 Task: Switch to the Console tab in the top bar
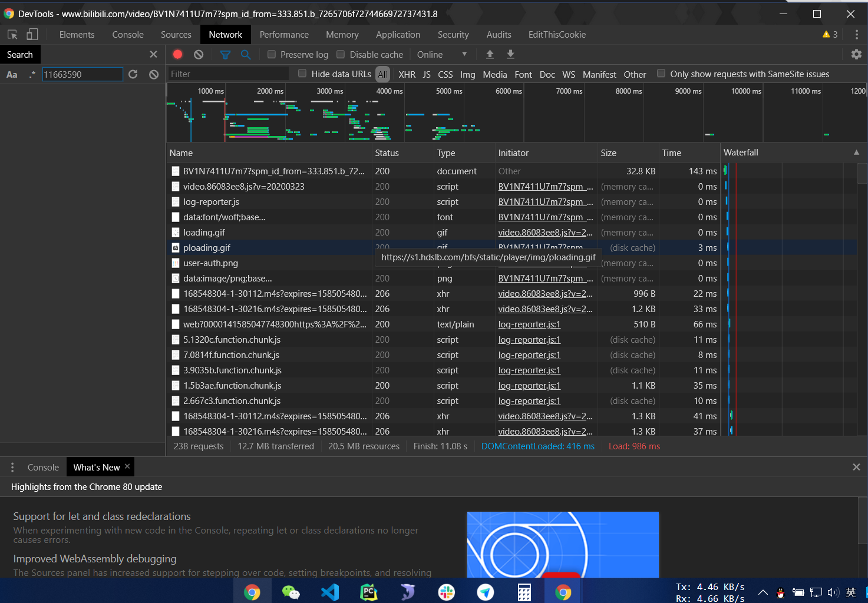coord(128,35)
